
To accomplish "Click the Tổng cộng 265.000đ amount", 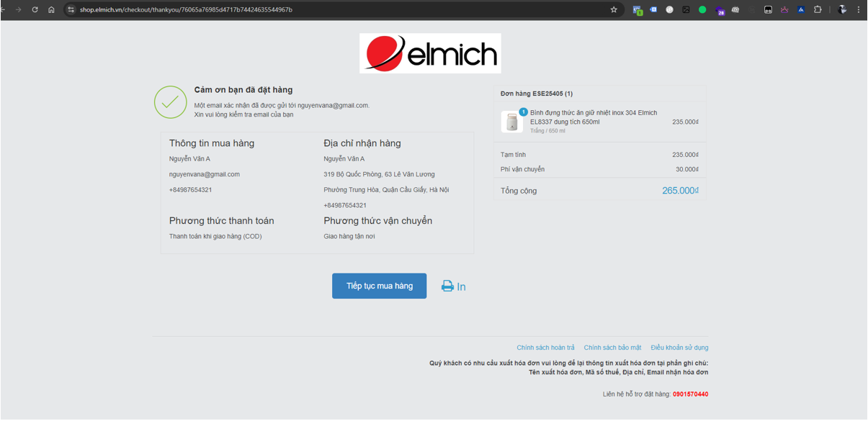I will coord(681,191).
